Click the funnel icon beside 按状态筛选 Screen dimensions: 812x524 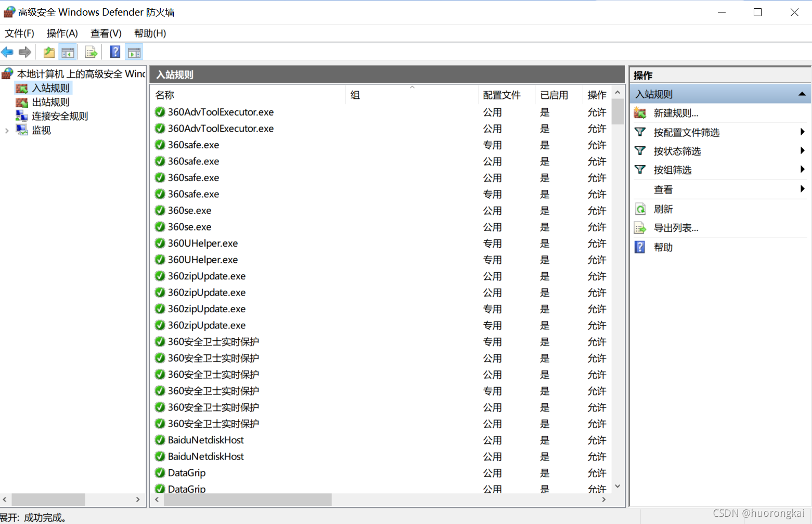(640, 151)
